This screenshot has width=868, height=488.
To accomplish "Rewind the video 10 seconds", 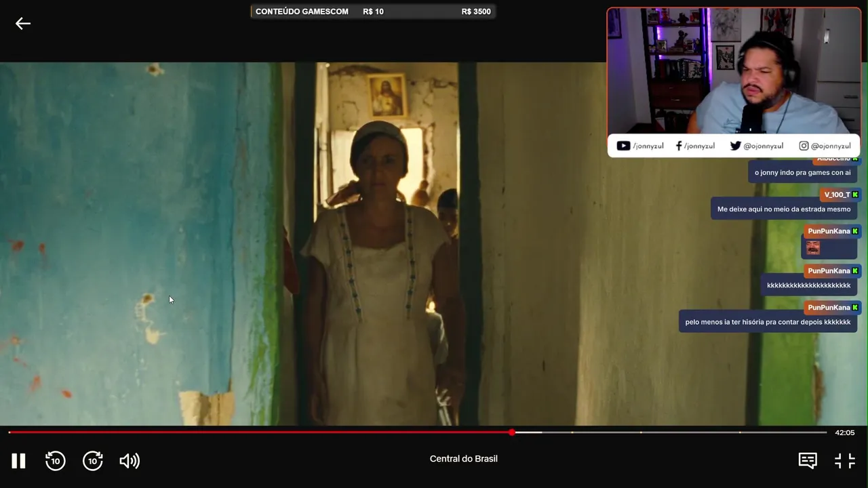I will click(55, 461).
